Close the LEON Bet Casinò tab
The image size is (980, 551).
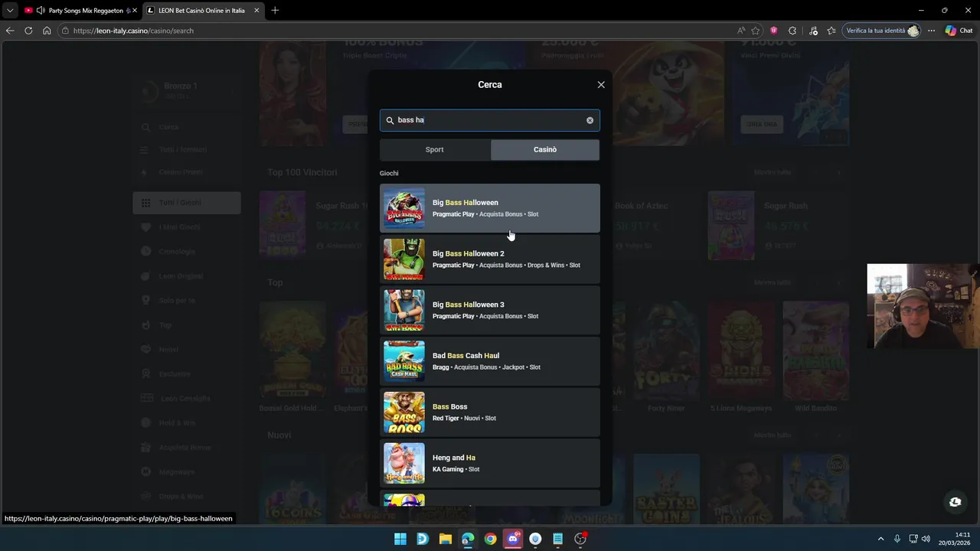[256, 11]
